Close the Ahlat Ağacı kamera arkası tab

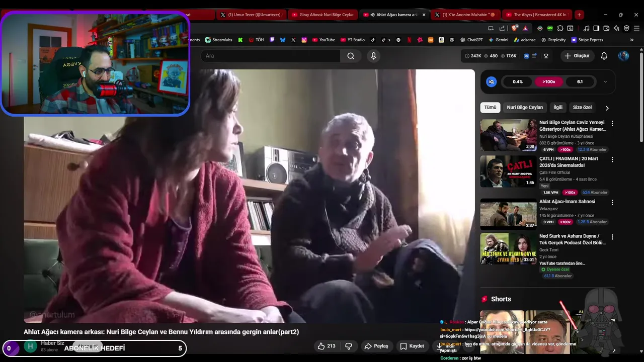pos(424,15)
